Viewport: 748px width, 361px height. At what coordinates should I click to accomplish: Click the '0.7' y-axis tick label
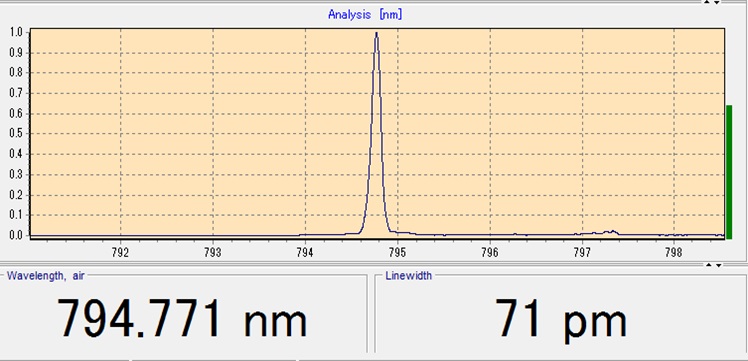point(16,93)
